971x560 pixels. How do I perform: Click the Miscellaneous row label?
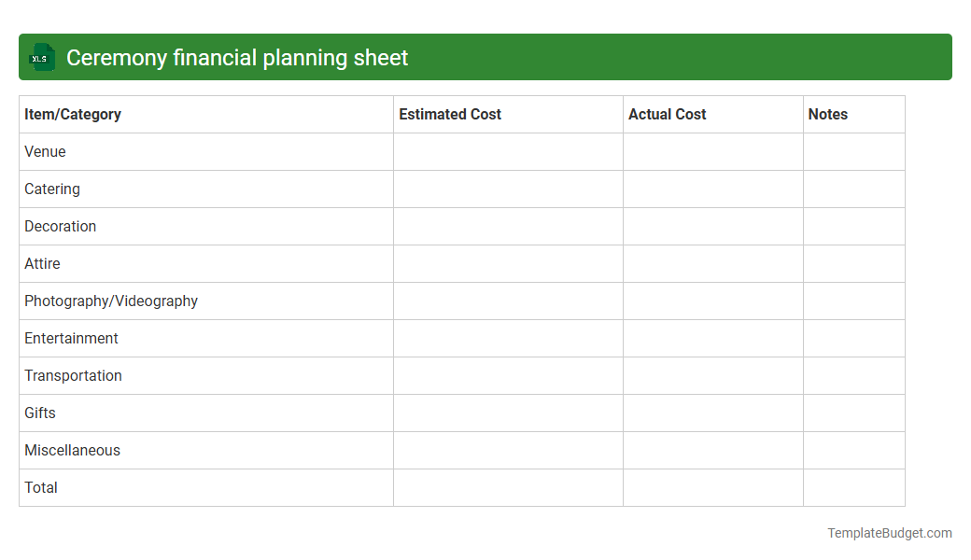[72, 450]
